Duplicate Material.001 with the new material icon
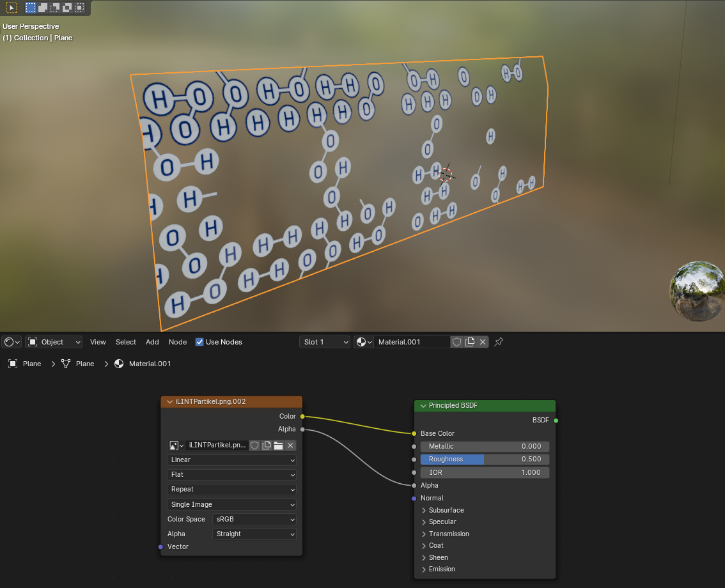725x588 pixels. [x=470, y=342]
